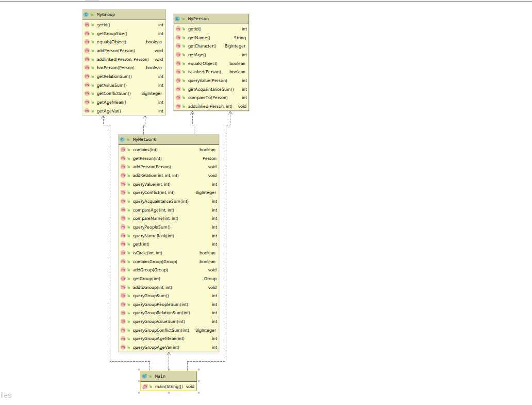
Task: Select compareName(int, int) method
Action: tap(169, 218)
